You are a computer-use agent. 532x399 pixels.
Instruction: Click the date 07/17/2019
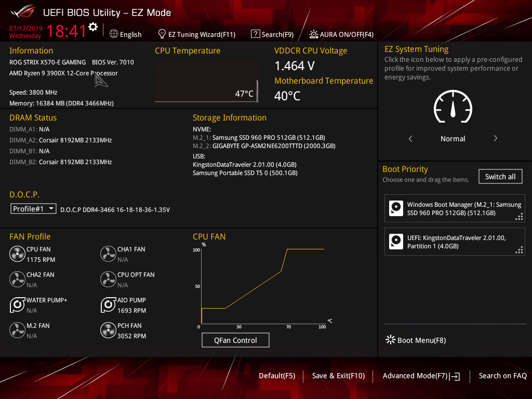pos(26,29)
